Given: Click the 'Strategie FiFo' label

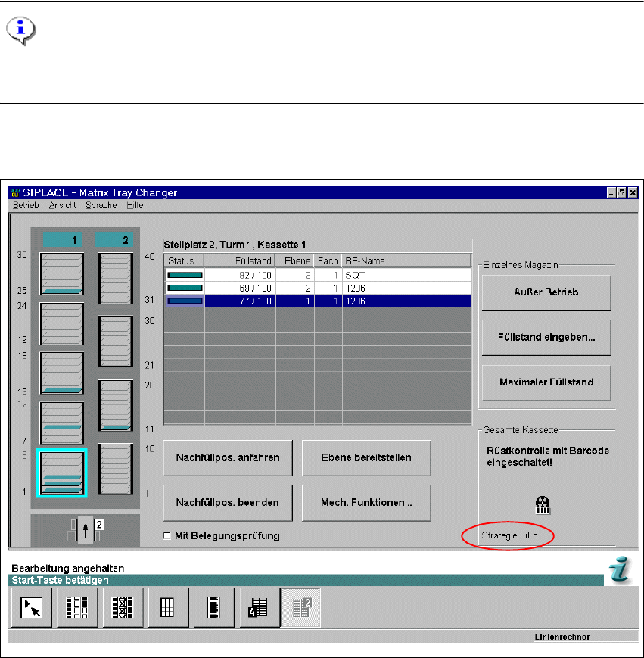Looking at the screenshot, I should click(x=509, y=535).
